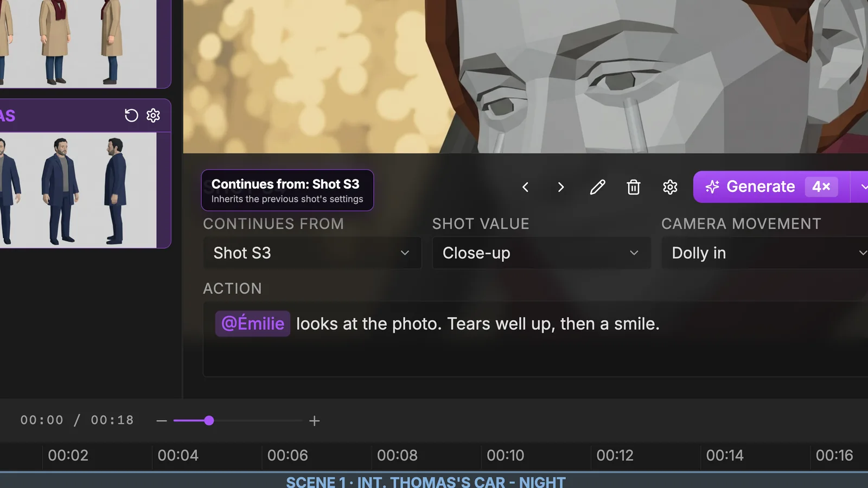Click the Generate 4x button
This screenshot has width=868, height=488.
pos(771,187)
